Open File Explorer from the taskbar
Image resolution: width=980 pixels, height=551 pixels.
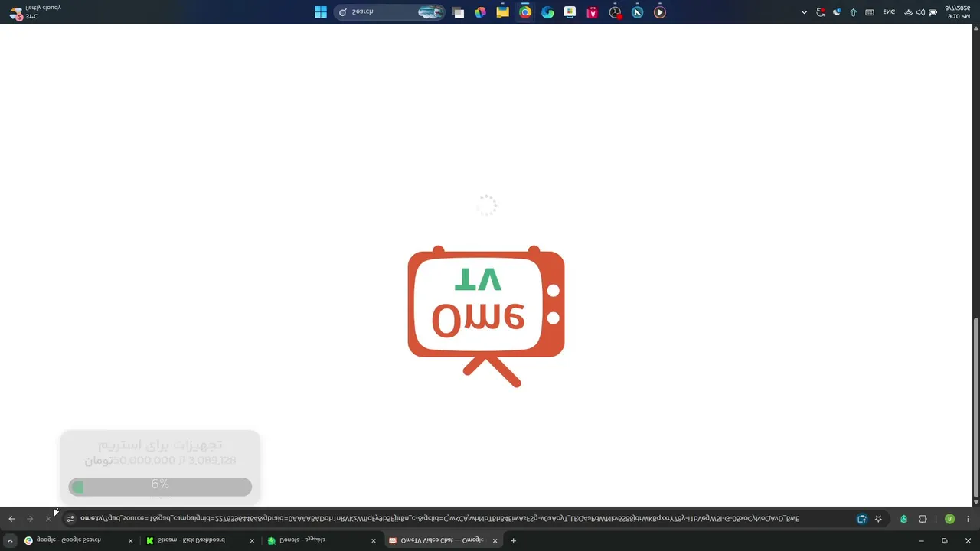(x=502, y=12)
